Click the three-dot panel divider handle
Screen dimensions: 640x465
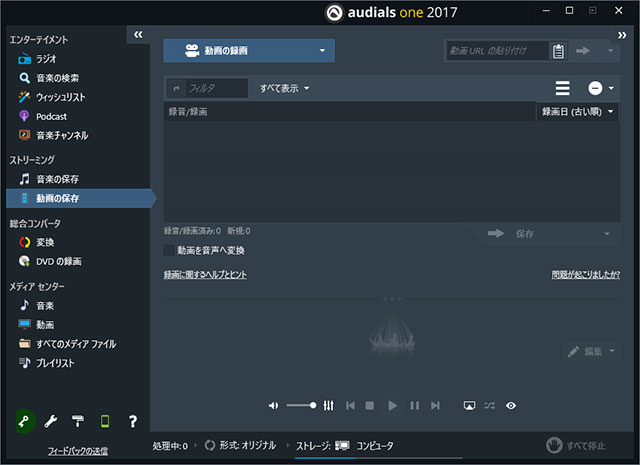click(x=392, y=299)
